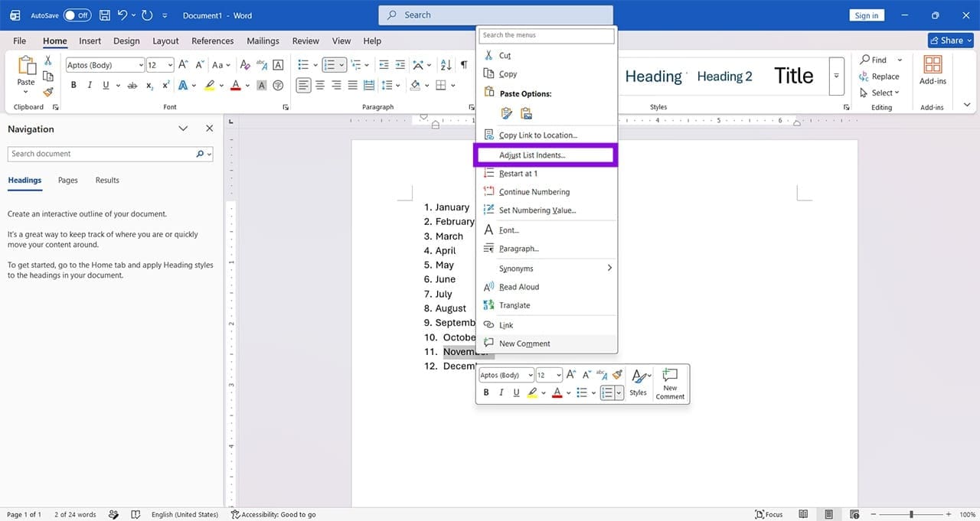Viewport: 980px width, 521px height.
Task: Apply the ribbon red font color
Action: coord(236,86)
